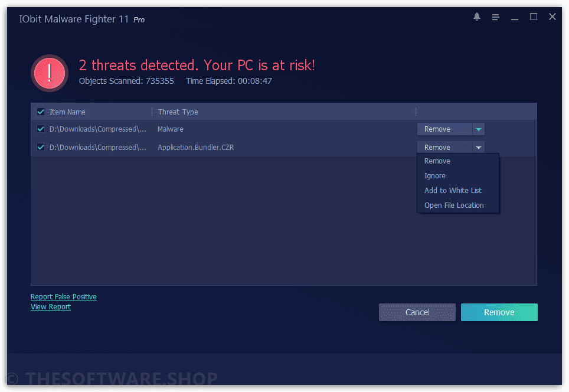569x392 pixels.
Task: Click the Time Elapsed: 00:08:47 text
Action: tap(229, 81)
